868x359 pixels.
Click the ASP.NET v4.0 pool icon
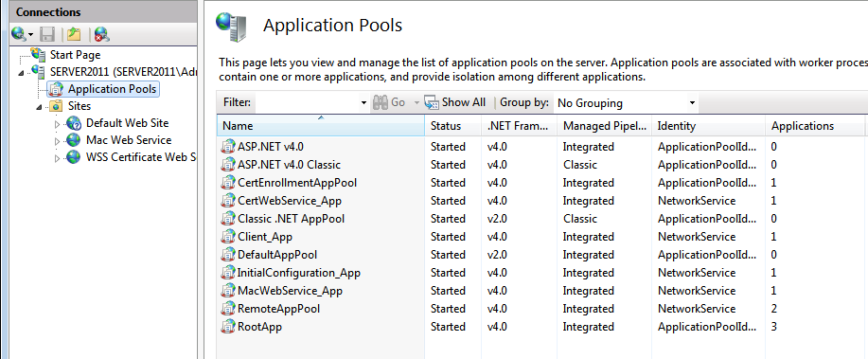click(228, 147)
